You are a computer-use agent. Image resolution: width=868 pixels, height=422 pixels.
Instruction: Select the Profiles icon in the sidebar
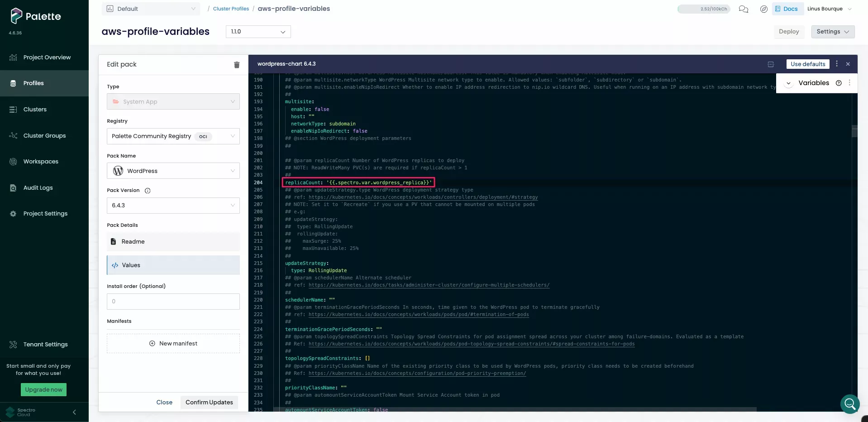(14, 83)
